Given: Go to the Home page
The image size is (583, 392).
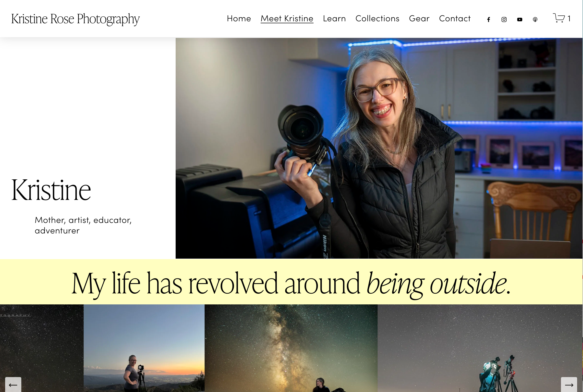Looking at the screenshot, I should (x=239, y=19).
